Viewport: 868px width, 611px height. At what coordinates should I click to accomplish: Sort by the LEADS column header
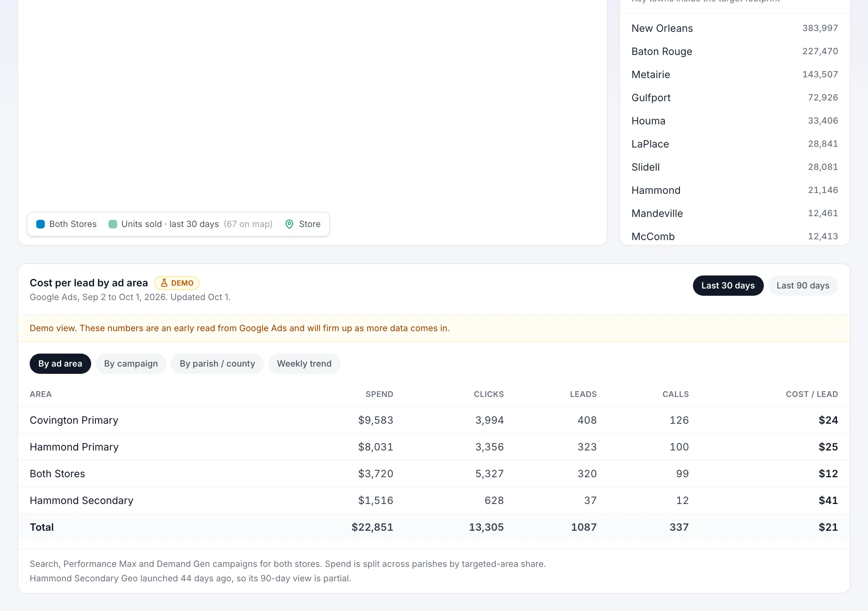point(583,394)
